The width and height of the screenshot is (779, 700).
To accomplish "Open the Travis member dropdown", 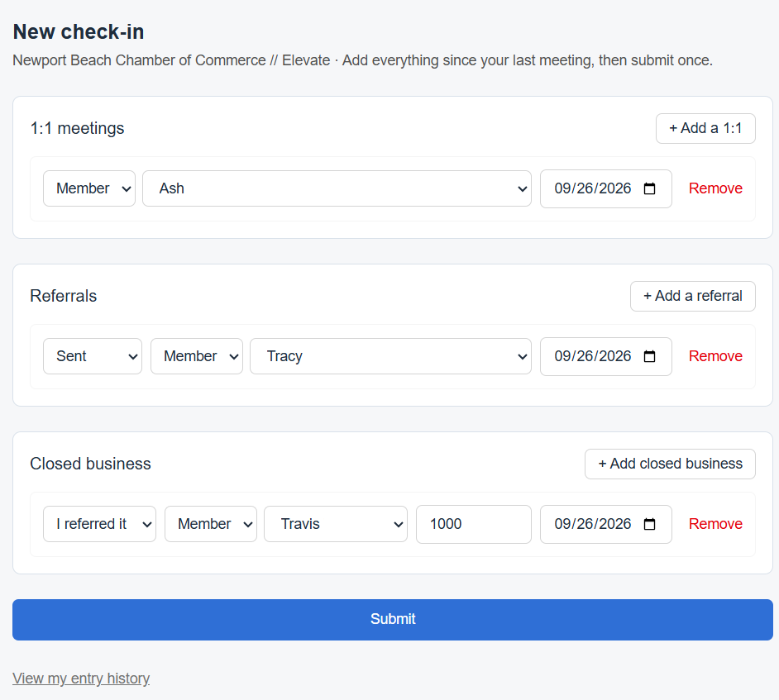I will coord(336,524).
